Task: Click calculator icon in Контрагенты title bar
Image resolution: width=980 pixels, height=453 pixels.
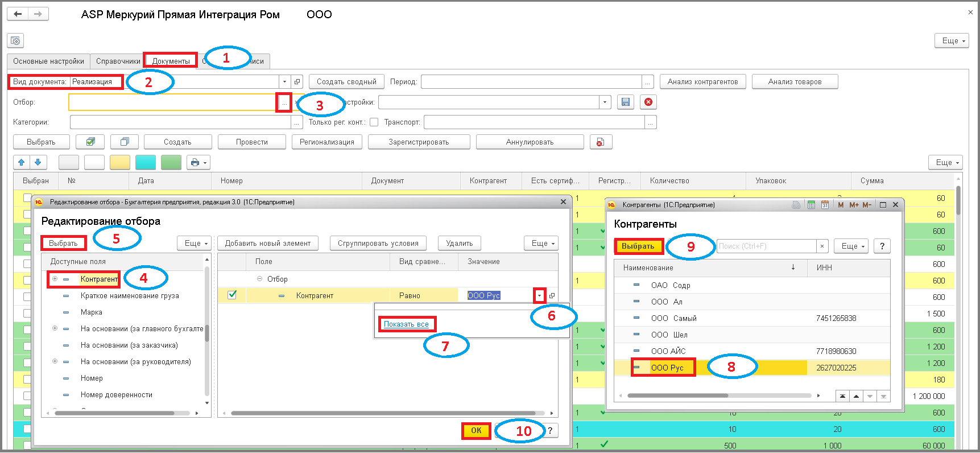Action: [811, 205]
